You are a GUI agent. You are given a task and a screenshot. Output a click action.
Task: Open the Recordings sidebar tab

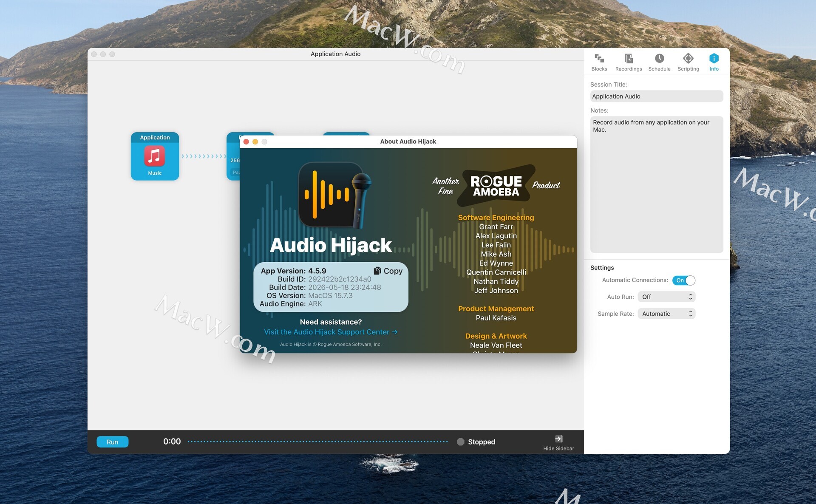click(x=629, y=62)
